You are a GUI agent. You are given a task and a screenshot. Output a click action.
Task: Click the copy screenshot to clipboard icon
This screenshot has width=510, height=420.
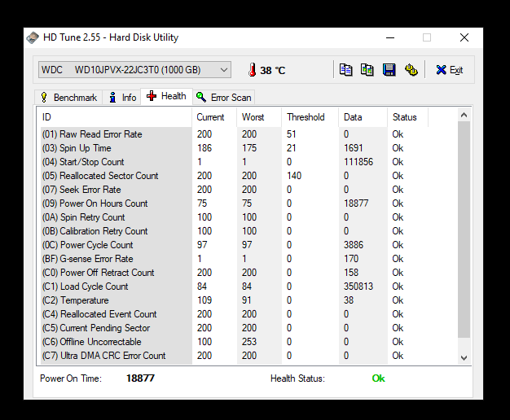tap(367, 70)
